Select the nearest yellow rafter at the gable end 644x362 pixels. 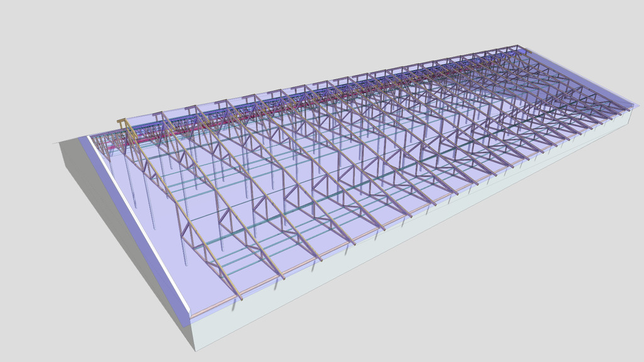tap(184, 211)
